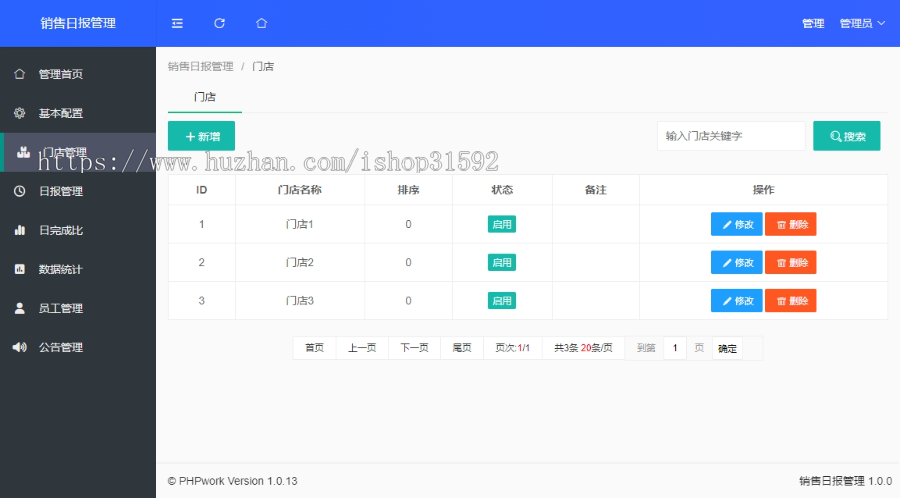The image size is (900, 498).
Task: Toggle 启用 status for 门店3
Action: tap(502, 301)
